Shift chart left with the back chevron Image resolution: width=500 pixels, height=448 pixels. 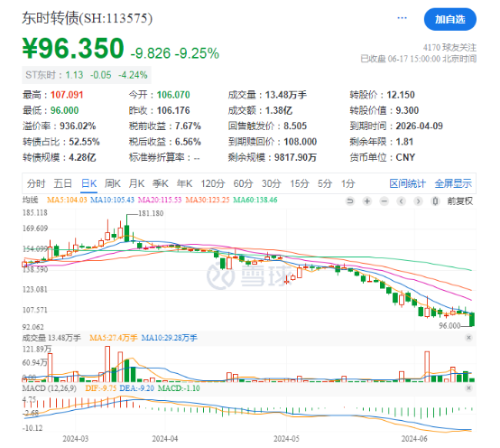[x=401, y=201]
